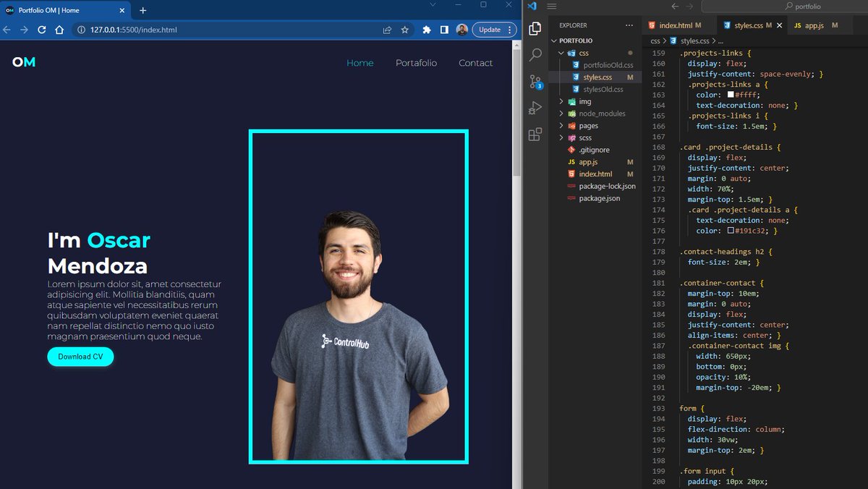Click the Home navigation link on webpage
Viewport: 868px width, 489px height.
coord(360,63)
